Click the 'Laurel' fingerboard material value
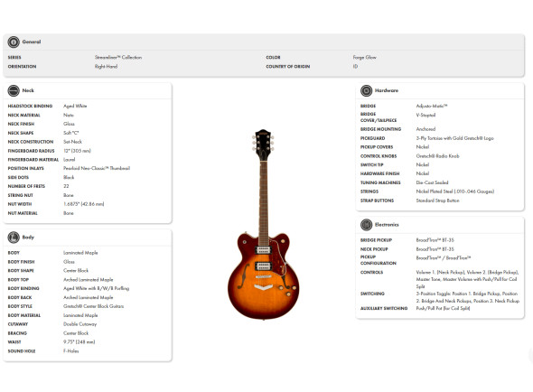Viewport: 533px width, 392px height. (x=69, y=160)
